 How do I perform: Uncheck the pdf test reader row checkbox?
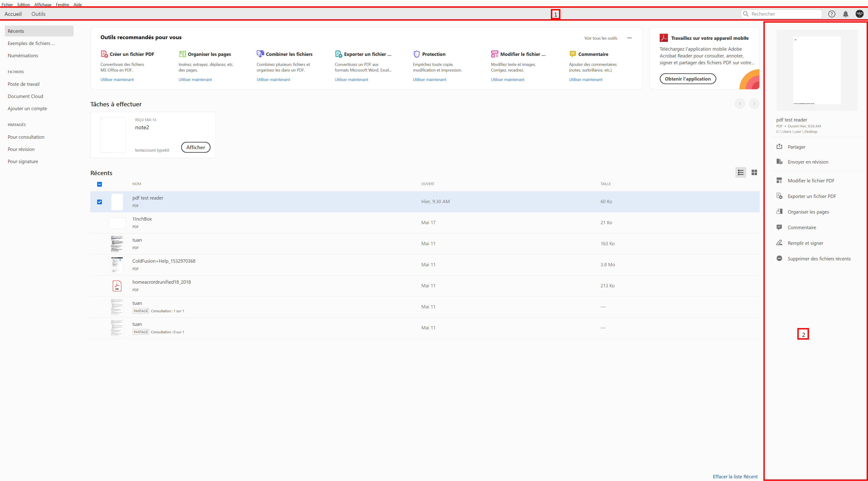pyautogui.click(x=99, y=201)
